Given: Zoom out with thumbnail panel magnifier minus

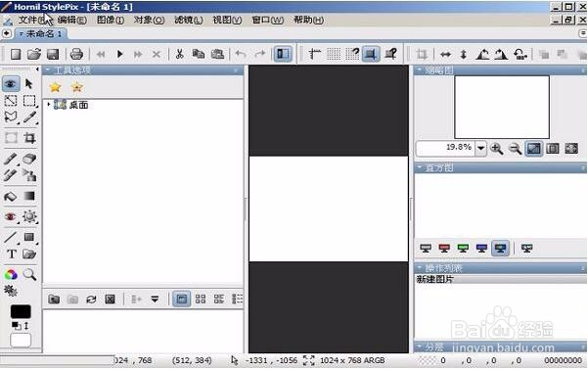Looking at the screenshot, I should tap(516, 149).
